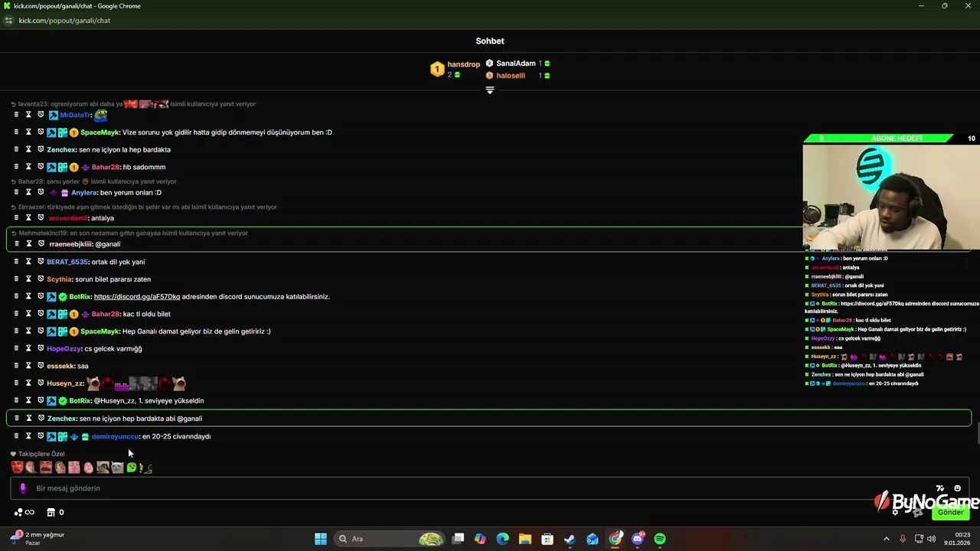
Task: Open the taskbar clock showing 00:23
Action: coord(957,539)
